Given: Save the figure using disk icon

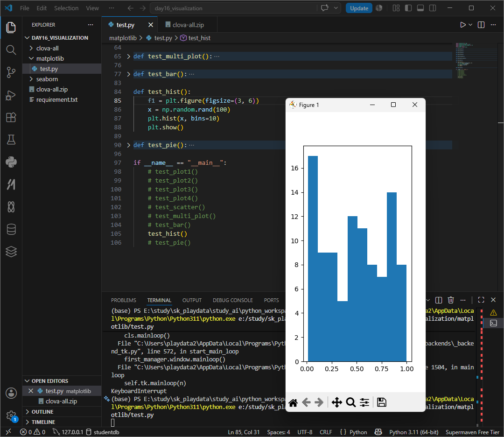Looking at the screenshot, I should point(382,402).
